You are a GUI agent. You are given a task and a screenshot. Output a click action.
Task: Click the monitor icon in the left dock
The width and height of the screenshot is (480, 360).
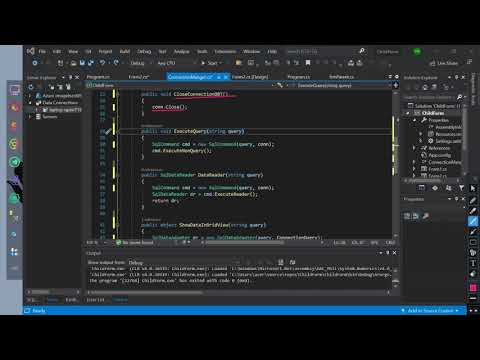pyautogui.click(x=15, y=90)
